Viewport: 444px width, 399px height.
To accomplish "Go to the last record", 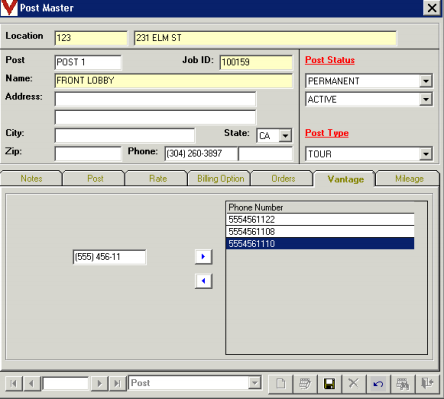I will (117, 383).
